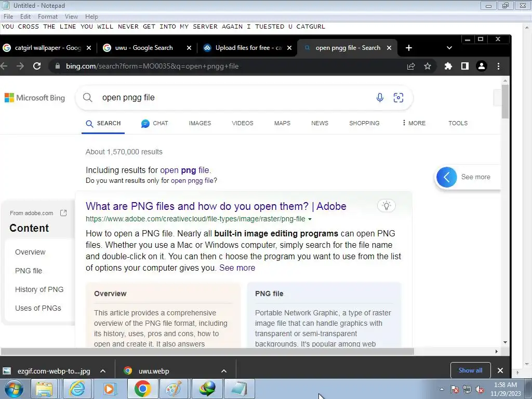This screenshot has height=399, width=532.
Task: Open Internet Explorer from taskbar
Action: click(x=77, y=389)
